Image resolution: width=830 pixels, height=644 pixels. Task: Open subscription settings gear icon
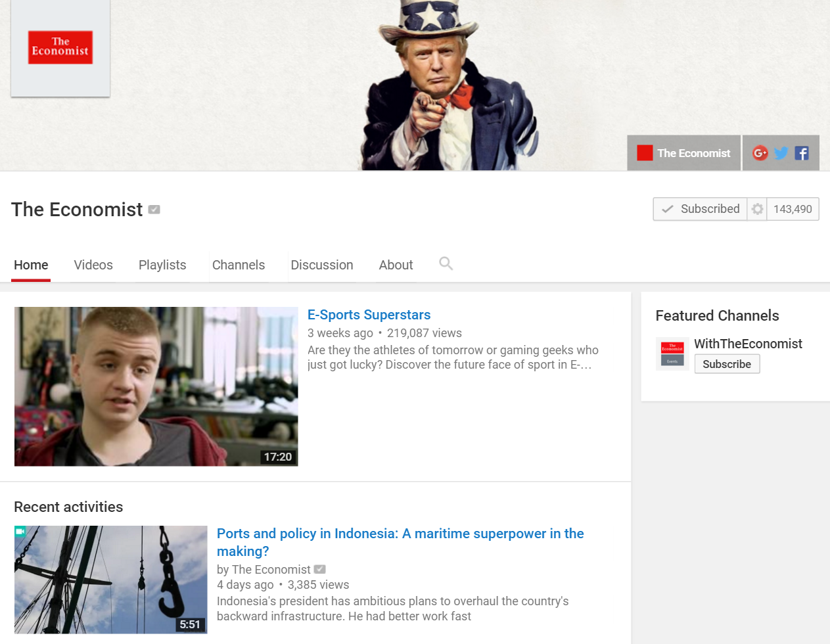757,209
